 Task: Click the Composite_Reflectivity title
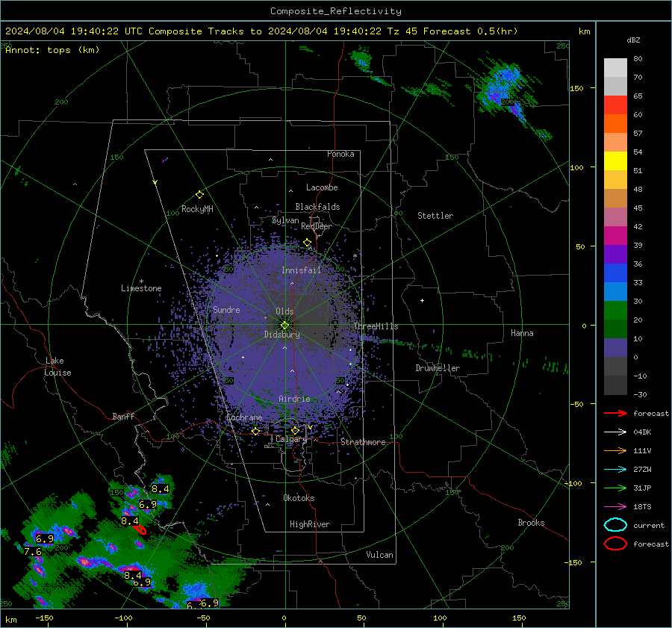click(335, 11)
